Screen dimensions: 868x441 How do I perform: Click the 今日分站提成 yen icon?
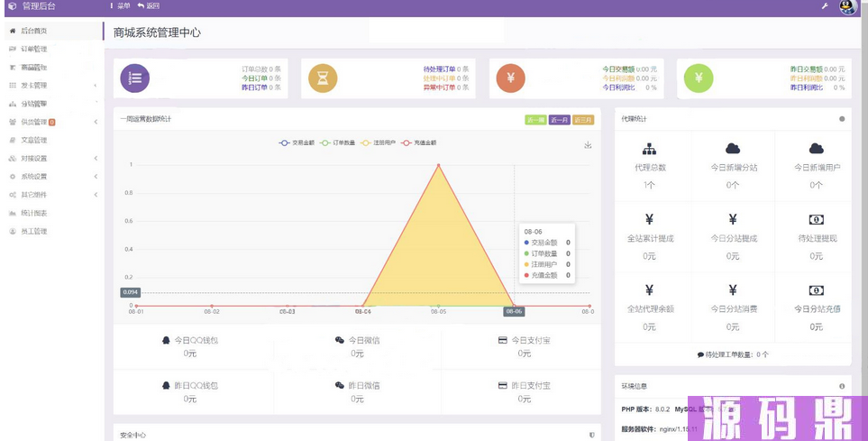pos(733,219)
